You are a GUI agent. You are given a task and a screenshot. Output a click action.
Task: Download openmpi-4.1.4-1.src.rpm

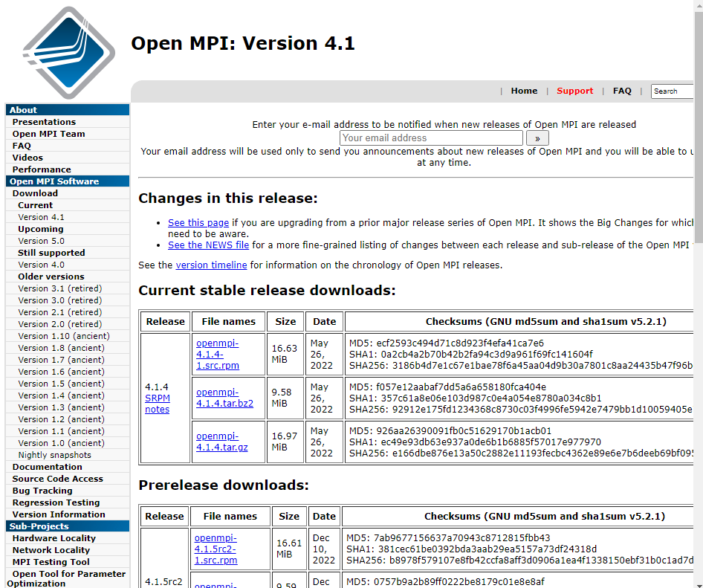[x=218, y=355]
